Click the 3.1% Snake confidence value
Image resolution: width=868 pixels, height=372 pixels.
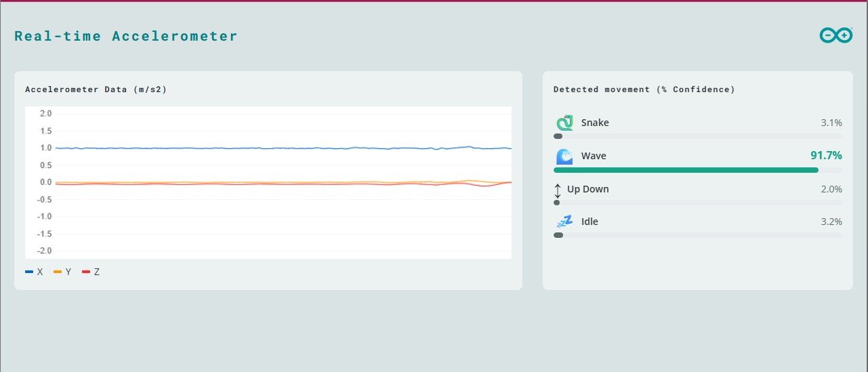coord(831,123)
